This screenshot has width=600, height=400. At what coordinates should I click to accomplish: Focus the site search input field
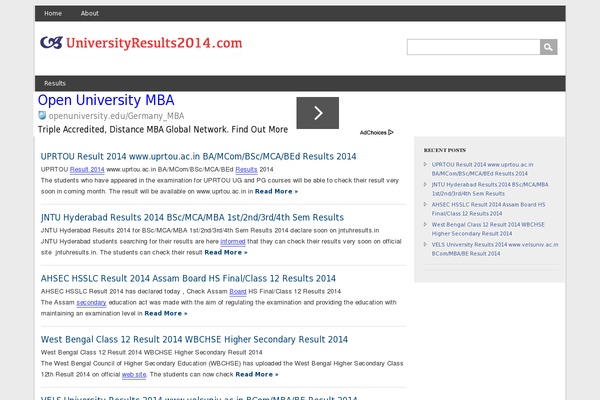point(474,47)
